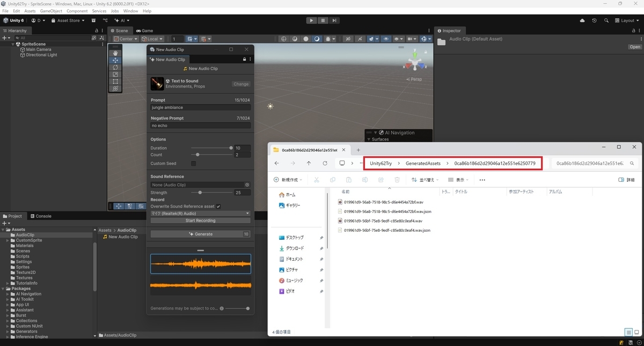This screenshot has width=644, height=346.
Task: Open the Component menu
Action: tap(77, 11)
